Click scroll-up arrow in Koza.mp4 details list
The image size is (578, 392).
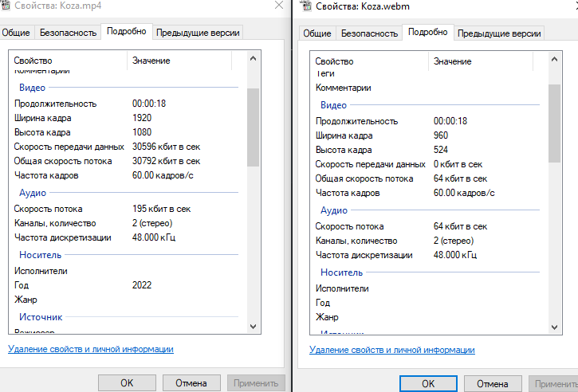click(x=253, y=59)
